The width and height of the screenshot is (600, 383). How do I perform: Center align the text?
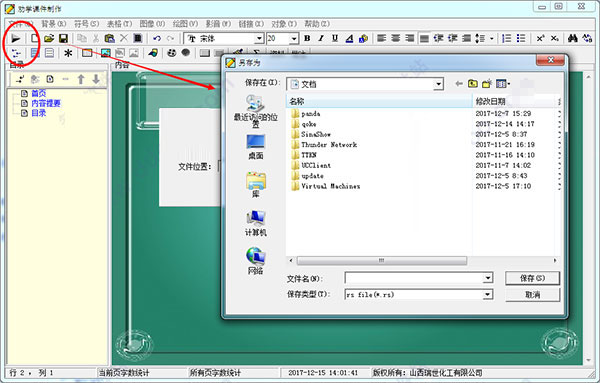click(396, 38)
